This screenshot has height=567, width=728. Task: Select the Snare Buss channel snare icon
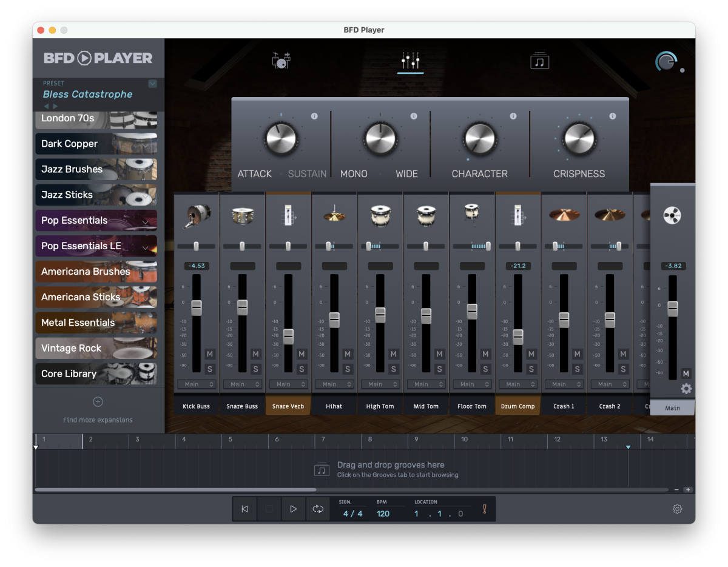point(242,216)
